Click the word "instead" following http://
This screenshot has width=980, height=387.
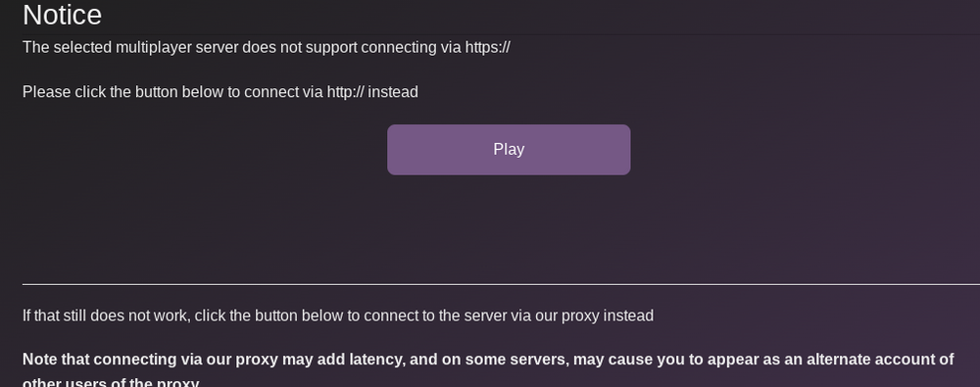point(393,92)
